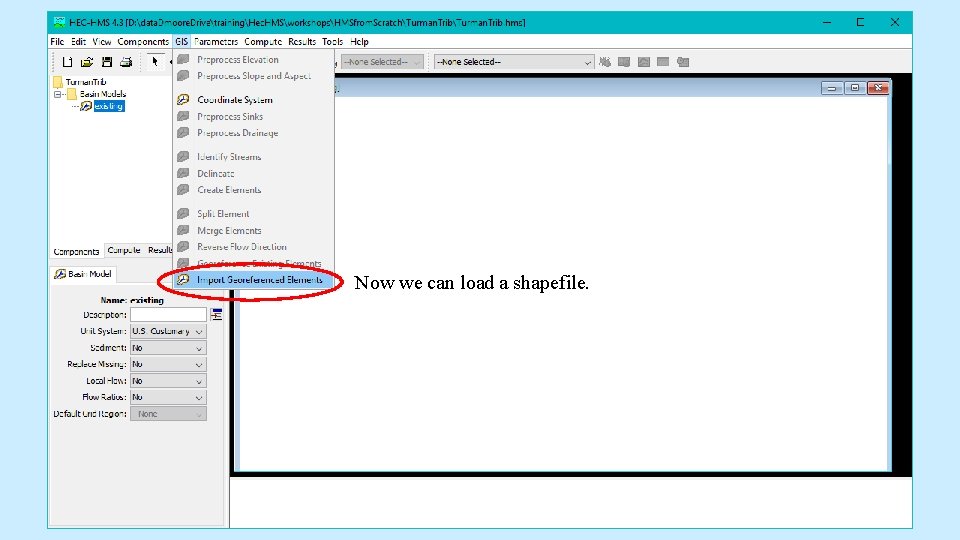Select the existing basin model icon in tree

[x=86, y=107]
